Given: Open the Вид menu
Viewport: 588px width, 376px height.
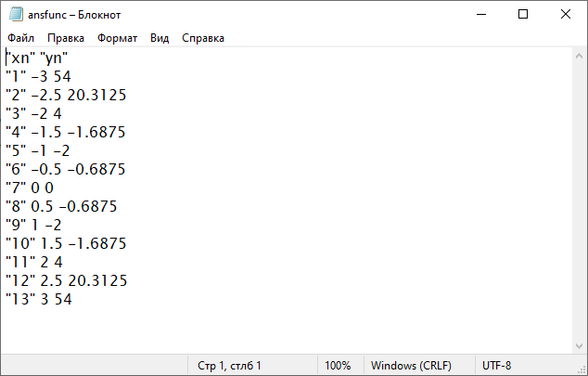Looking at the screenshot, I should pyautogui.click(x=160, y=38).
